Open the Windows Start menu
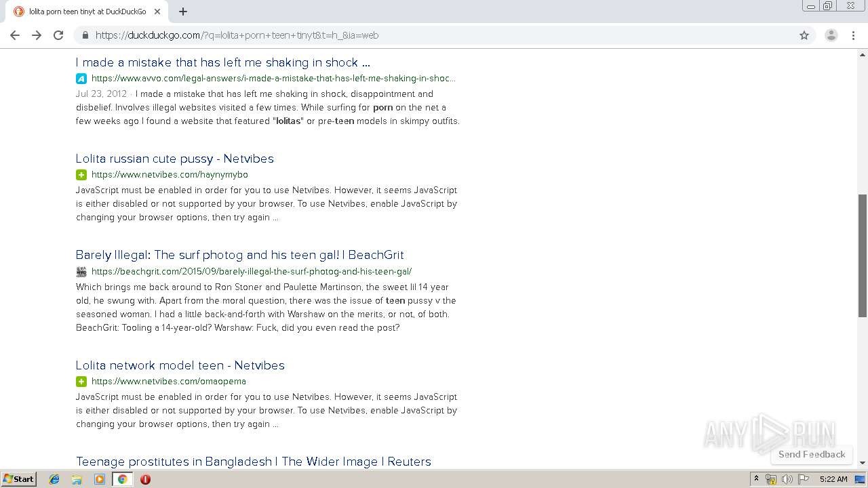 click(19, 479)
